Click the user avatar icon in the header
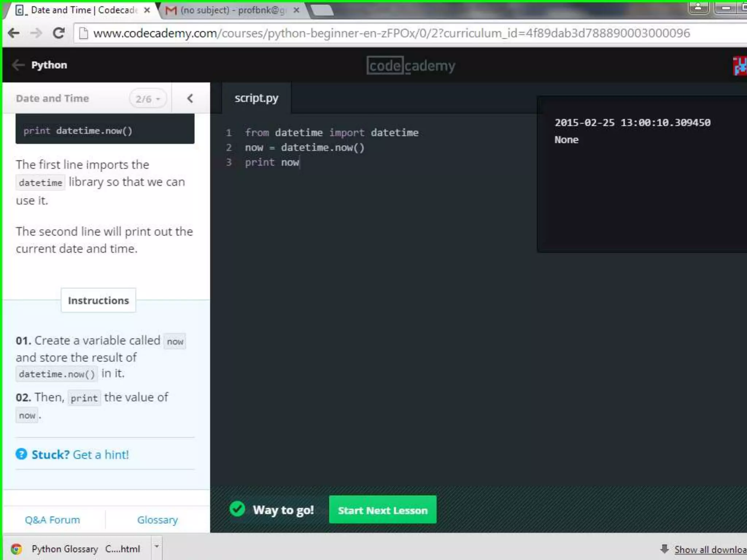The width and height of the screenshot is (747, 560). [x=740, y=66]
